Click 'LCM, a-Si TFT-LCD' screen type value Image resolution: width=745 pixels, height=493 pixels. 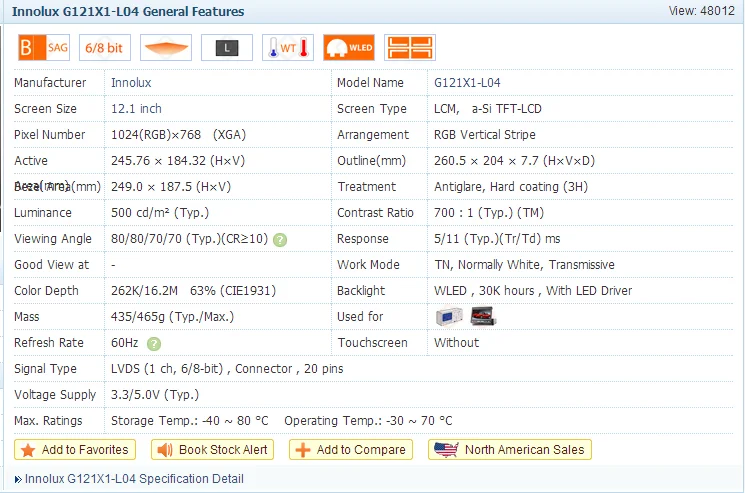(487, 109)
